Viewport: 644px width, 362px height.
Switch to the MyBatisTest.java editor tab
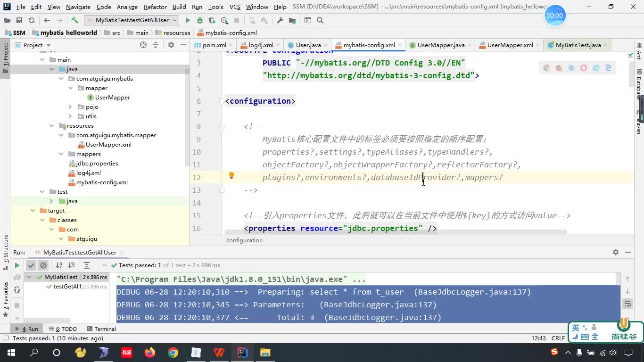pos(578,45)
